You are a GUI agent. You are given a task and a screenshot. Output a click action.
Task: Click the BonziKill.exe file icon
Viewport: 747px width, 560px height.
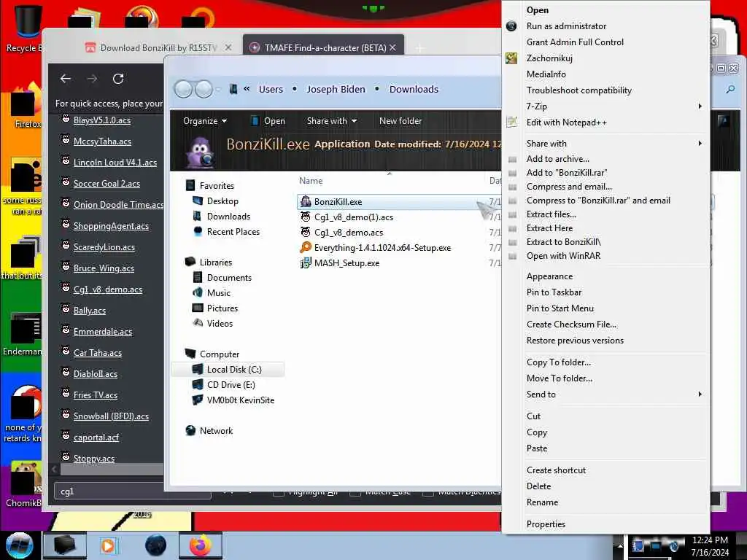click(x=306, y=202)
